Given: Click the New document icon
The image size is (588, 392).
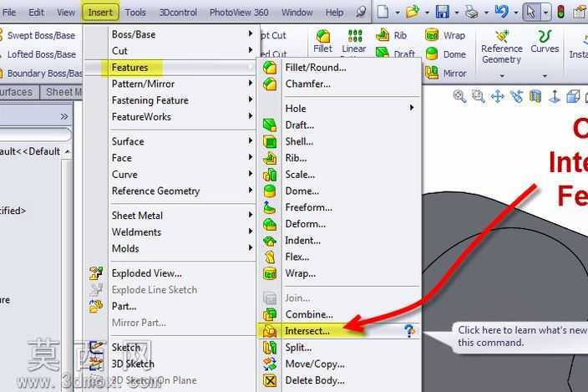Looking at the screenshot, I should pos(383,12).
